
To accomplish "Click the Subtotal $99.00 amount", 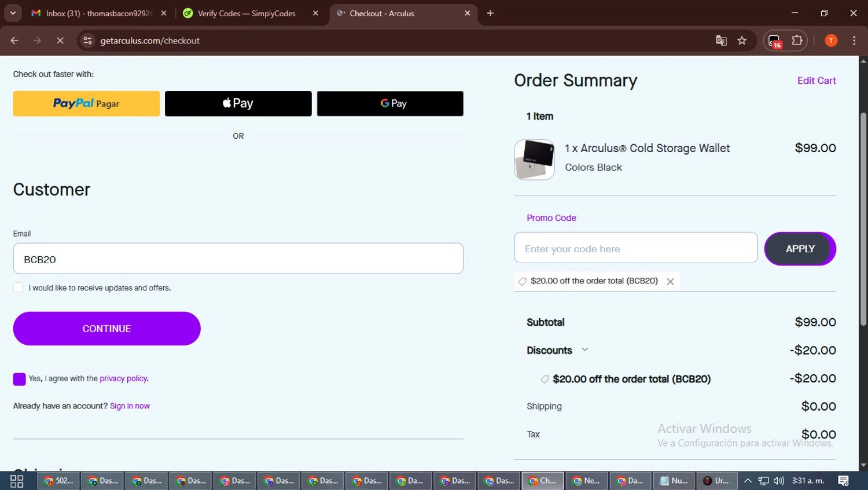I will 815,322.
